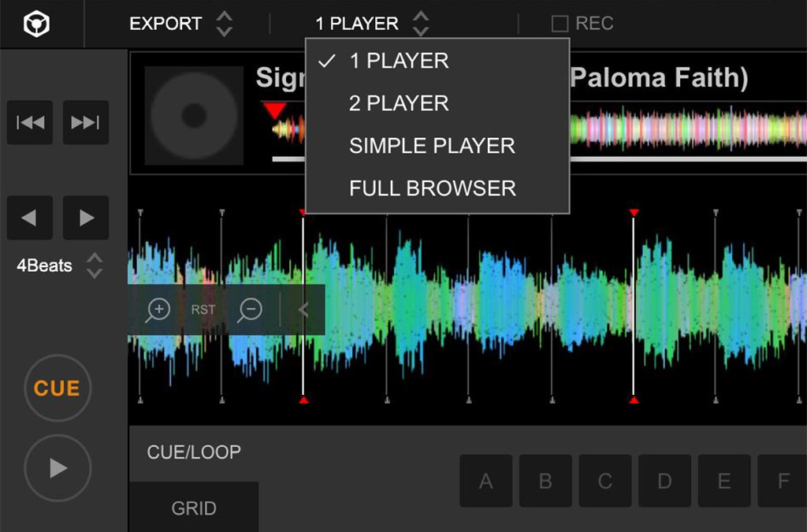Image resolution: width=807 pixels, height=532 pixels.
Task: Jump to previous track
Action: click(30, 122)
